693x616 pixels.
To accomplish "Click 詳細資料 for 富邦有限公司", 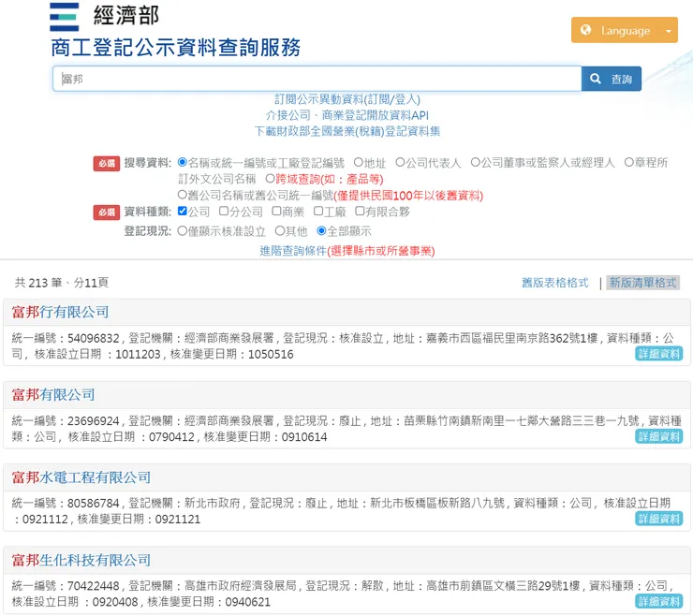I will [658, 436].
